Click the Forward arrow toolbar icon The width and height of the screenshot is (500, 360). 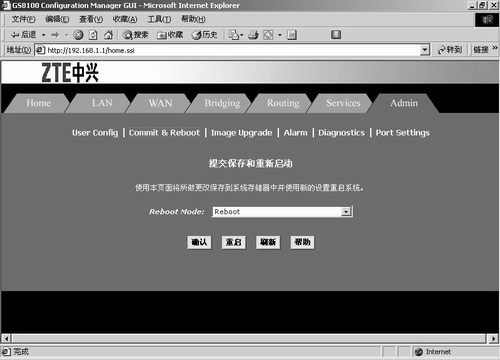55,35
